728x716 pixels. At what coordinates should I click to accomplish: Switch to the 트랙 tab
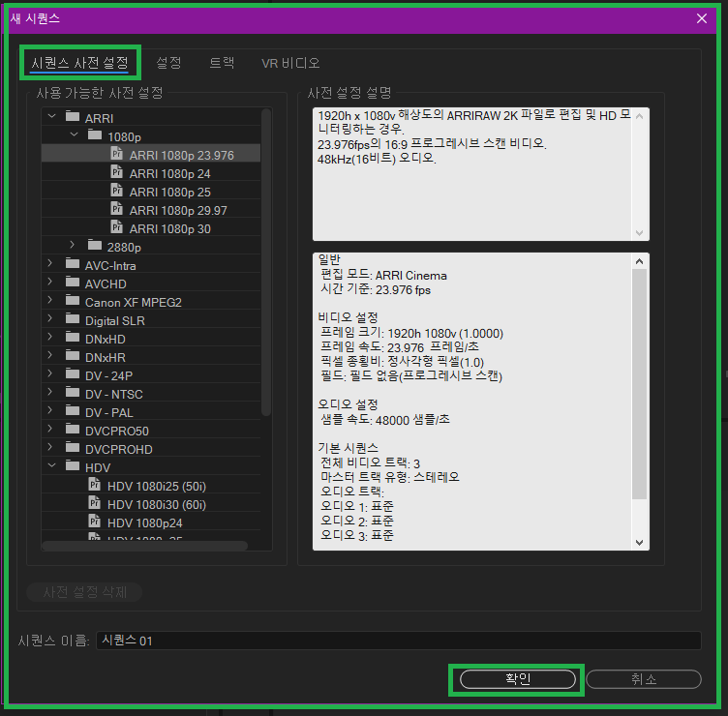click(x=222, y=63)
